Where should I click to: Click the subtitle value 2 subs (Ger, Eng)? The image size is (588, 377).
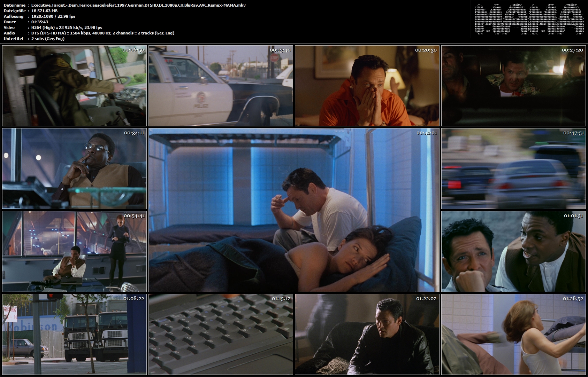pos(48,39)
